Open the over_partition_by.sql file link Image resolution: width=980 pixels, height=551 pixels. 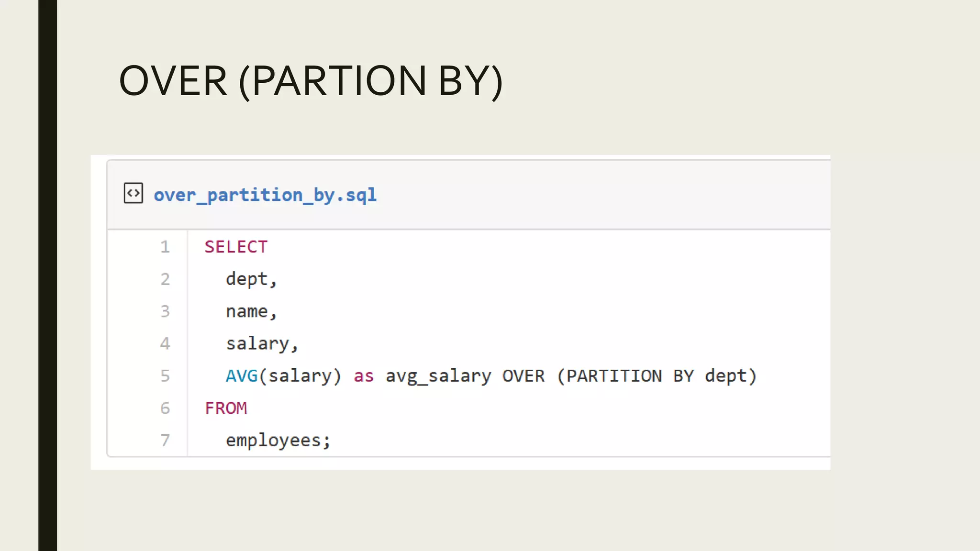[x=265, y=195]
